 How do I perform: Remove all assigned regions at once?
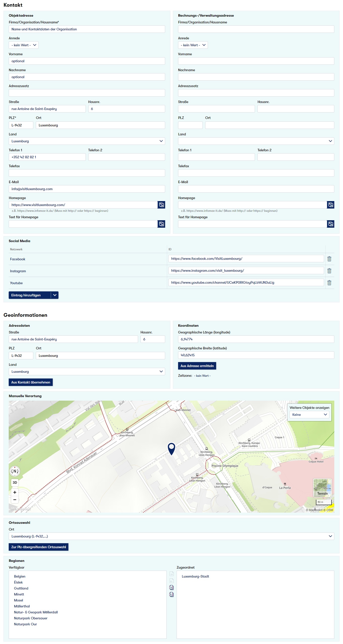coord(171,594)
